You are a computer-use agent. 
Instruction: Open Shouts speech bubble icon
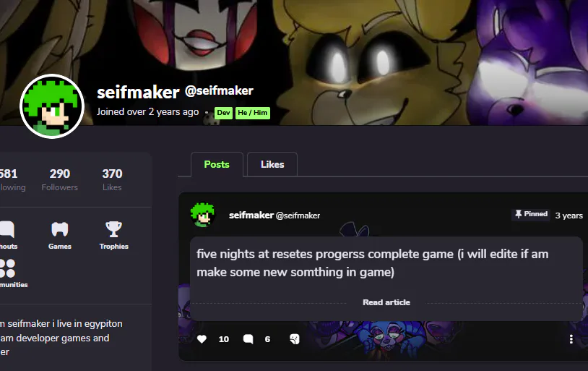tap(7, 229)
